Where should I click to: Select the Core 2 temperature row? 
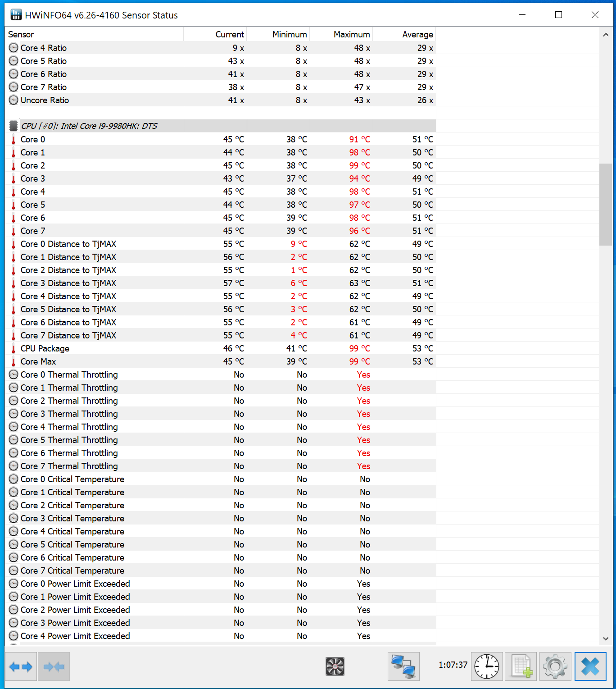(x=221, y=165)
